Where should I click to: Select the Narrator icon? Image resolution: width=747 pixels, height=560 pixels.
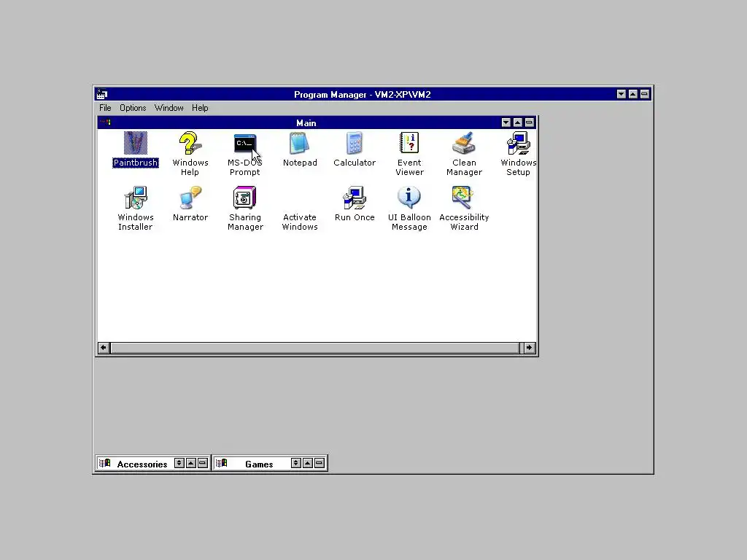190,198
